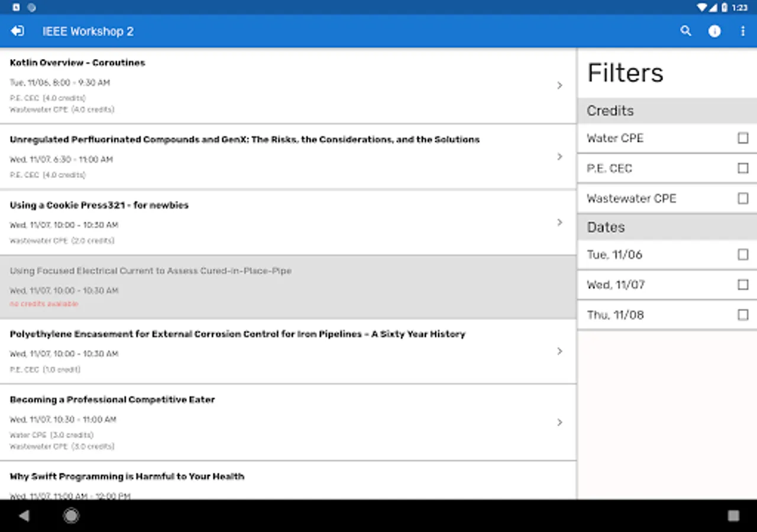Check the Tue, 11/06 date filter

pos(743,255)
